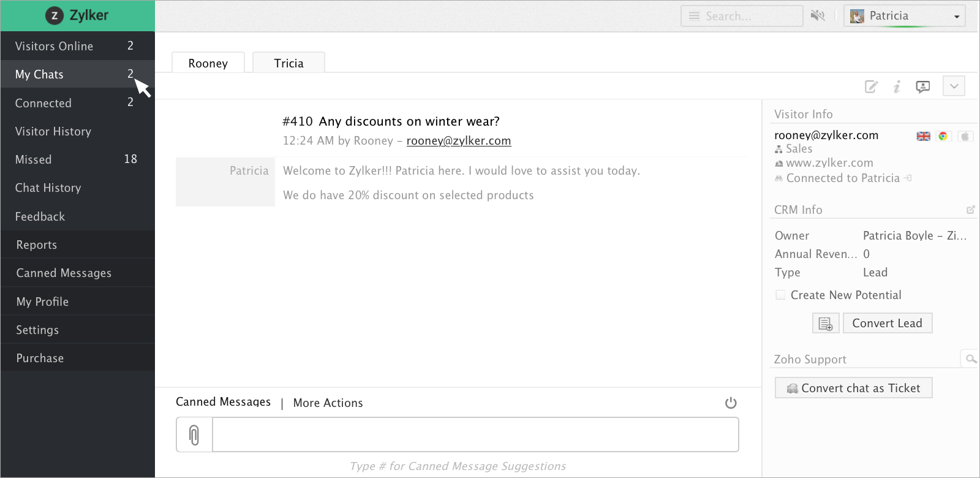Screen dimensions: 980x478
Task: Click the edit notes pencil icon
Action: (x=871, y=87)
